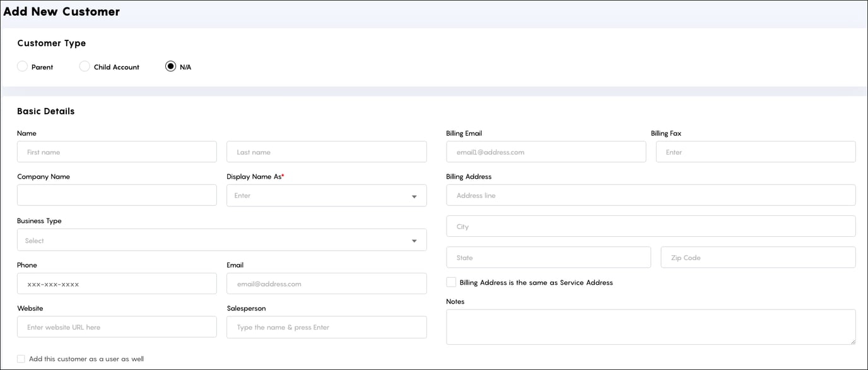The height and width of the screenshot is (370, 868).
Task: Click the State field
Action: [x=549, y=257]
